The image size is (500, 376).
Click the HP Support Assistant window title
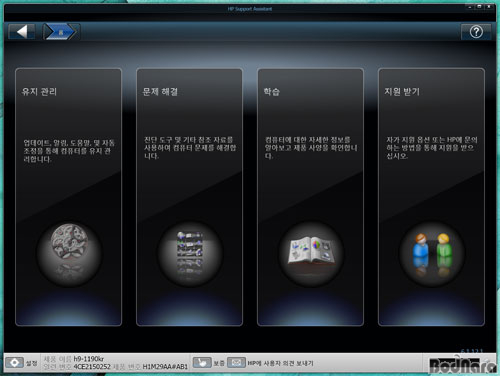(x=250, y=9)
